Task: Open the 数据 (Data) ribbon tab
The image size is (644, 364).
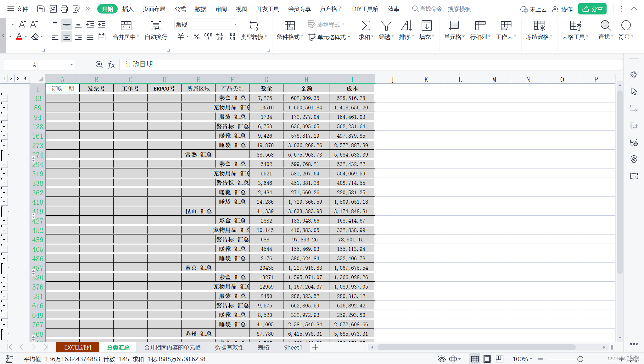Action: pos(200,9)
